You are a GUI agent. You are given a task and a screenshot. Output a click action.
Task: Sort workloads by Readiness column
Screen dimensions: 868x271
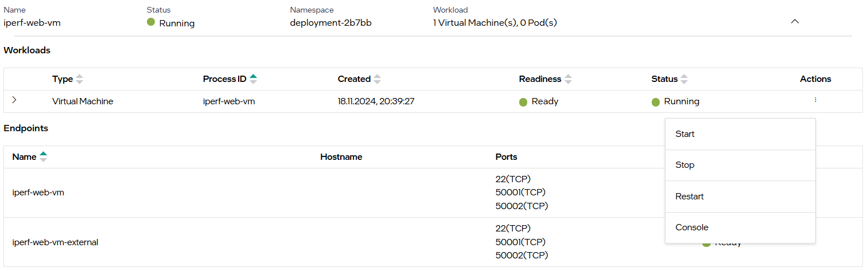pyautogui.click(x=568, y=79)
